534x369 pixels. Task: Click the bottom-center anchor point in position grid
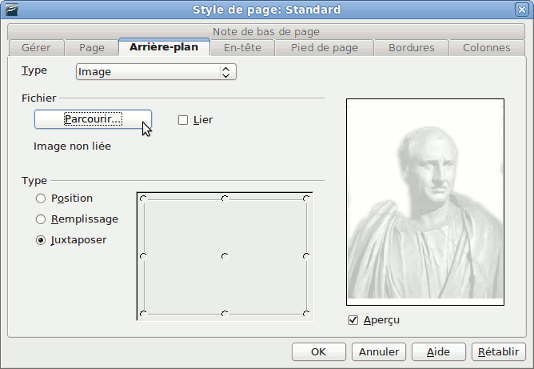[x=224, y=313]
